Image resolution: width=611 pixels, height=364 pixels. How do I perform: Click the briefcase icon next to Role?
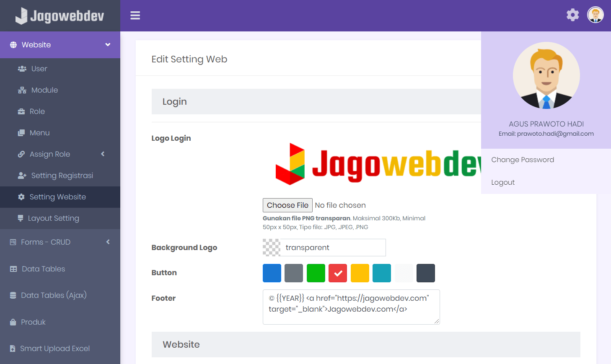click(x=21, y=111)
